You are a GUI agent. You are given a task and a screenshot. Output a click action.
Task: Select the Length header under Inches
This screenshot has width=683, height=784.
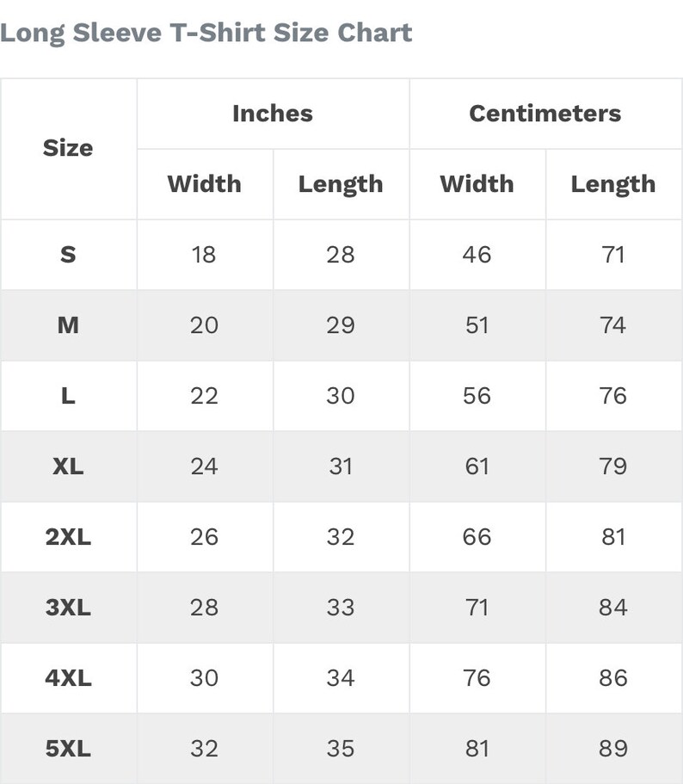coord(341,184)
